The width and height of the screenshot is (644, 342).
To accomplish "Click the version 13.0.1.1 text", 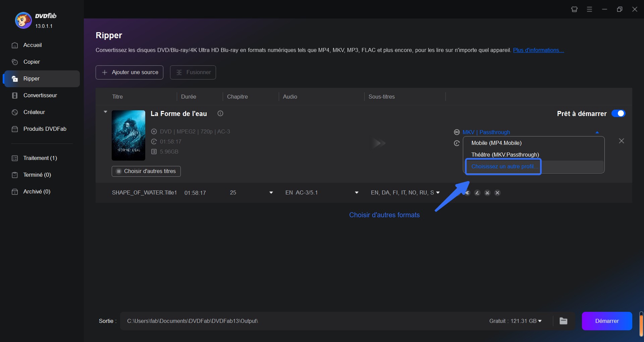I will 44,26.
